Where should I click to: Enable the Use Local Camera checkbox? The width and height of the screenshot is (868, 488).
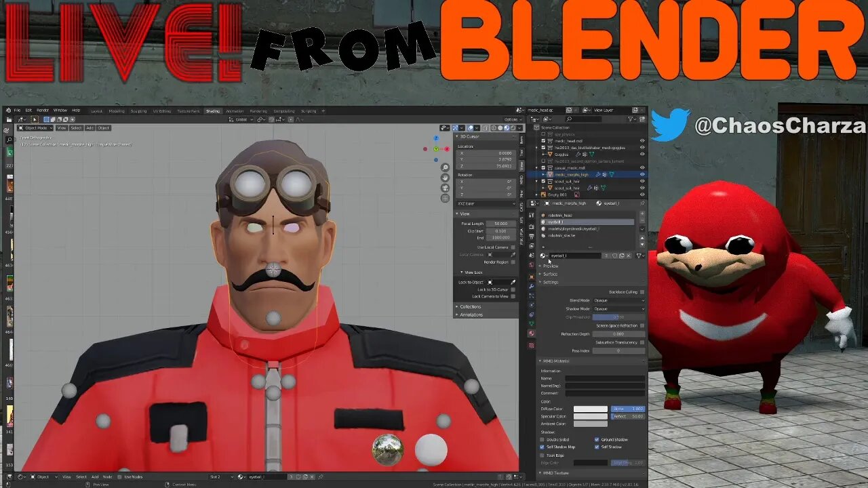pyautogui.click(x=513, y=247)
